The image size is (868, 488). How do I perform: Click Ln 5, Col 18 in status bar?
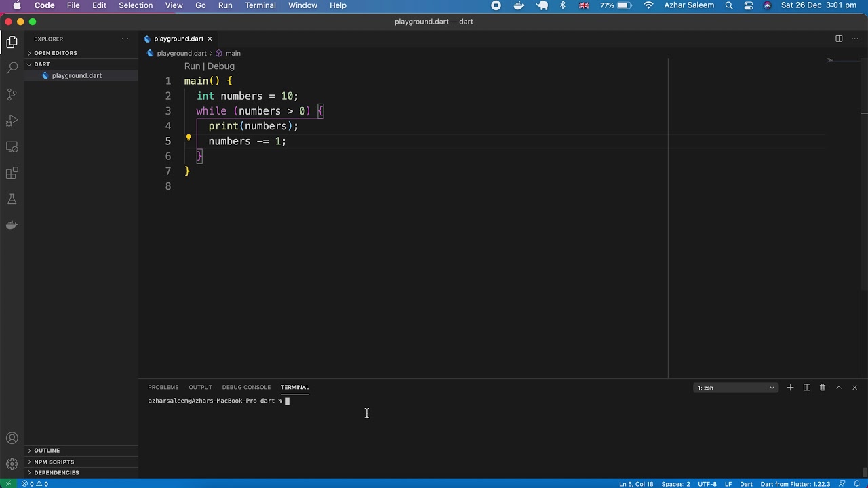(636, 484)
